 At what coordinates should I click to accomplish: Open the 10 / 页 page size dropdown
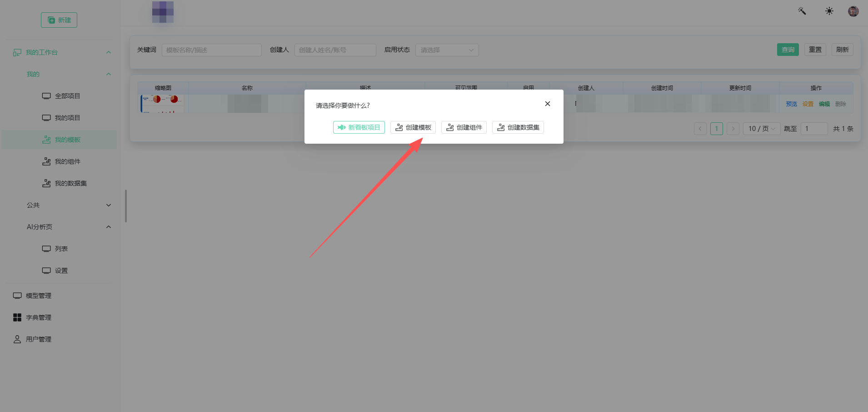762,129
